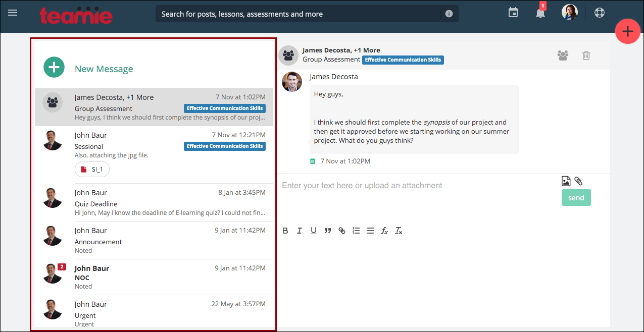Click the New Message link
Viewport: 644px width, 332px height.
(x=104, y=69)
